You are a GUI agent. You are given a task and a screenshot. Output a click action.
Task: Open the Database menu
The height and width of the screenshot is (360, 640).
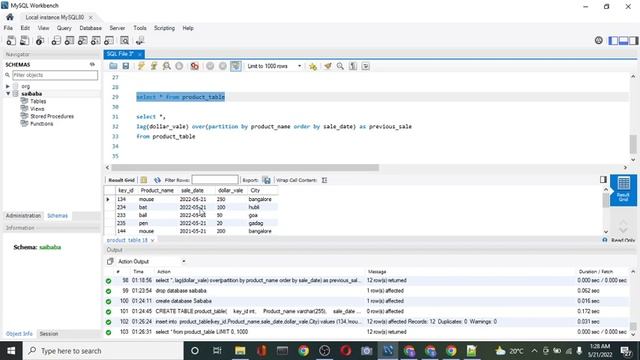(x=91, y=28)
